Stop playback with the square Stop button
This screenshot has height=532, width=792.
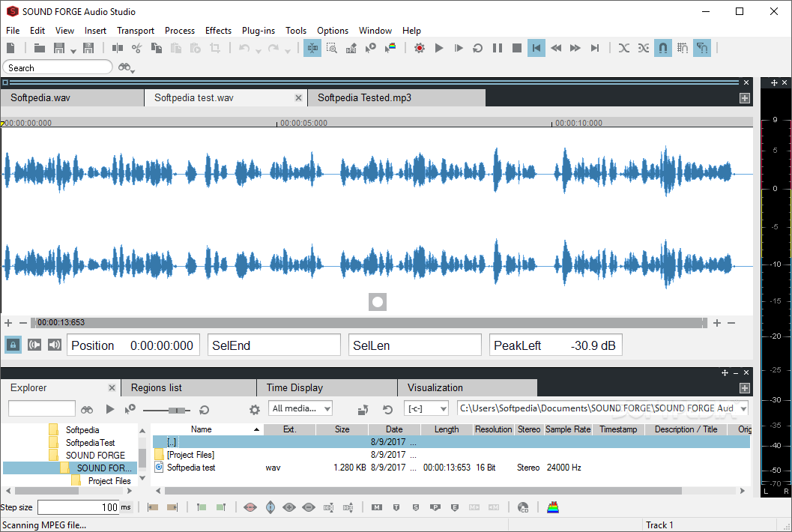[517, 48]
